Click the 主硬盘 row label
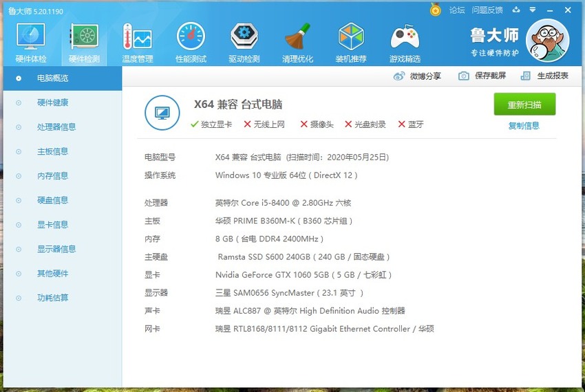 (156, 257)
